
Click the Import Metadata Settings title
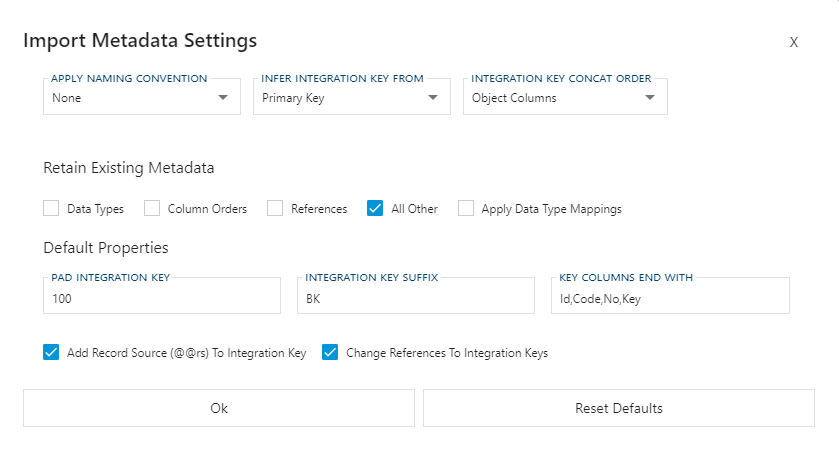click(140, 41)
